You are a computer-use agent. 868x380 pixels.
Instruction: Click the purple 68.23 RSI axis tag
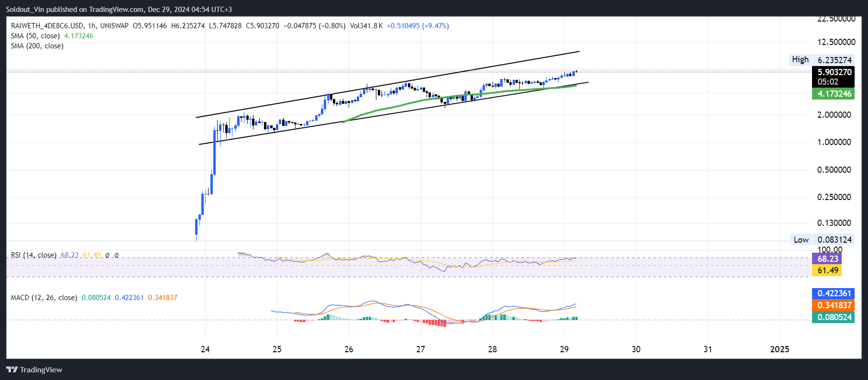[x=827, y=259]
